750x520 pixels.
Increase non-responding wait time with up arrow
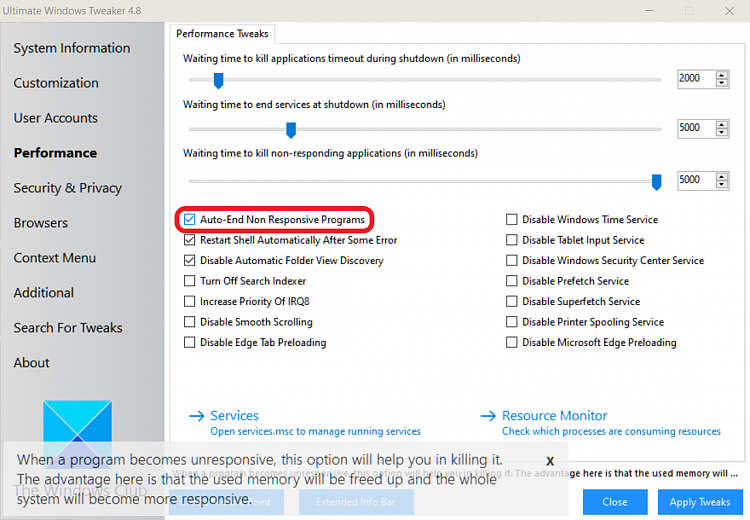[722, 176]
